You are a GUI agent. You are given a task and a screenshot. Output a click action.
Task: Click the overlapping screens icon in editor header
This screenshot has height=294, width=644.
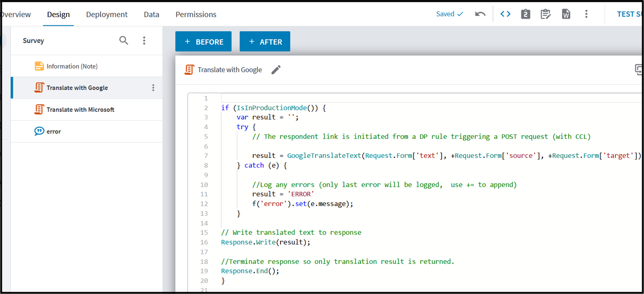(x=639, y=69)
